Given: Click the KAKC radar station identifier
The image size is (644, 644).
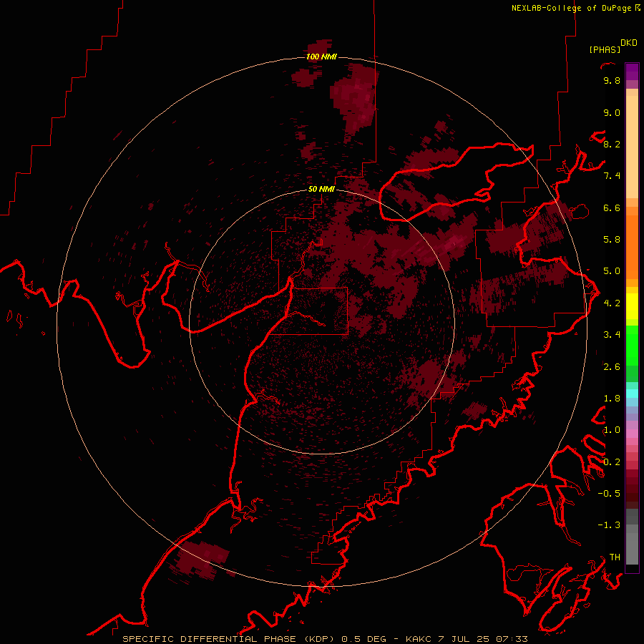Looking at the screenshot, I should 419,639.
